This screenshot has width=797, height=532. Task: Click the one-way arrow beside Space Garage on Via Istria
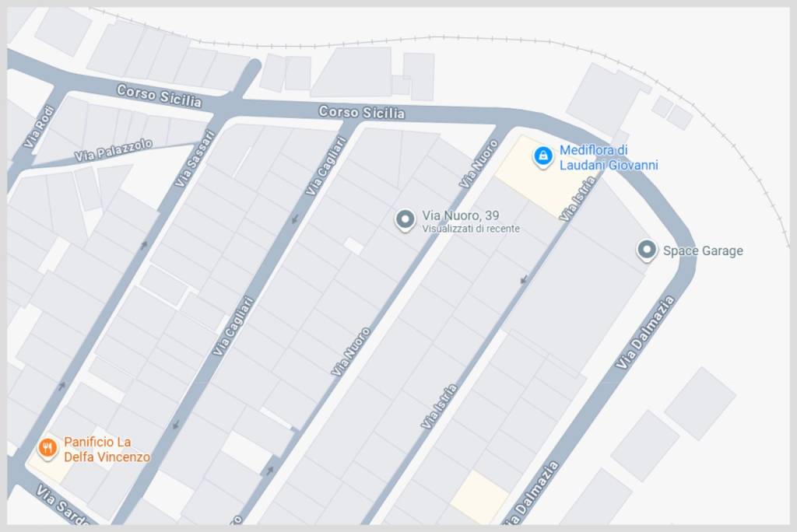[x=524, y=279]
